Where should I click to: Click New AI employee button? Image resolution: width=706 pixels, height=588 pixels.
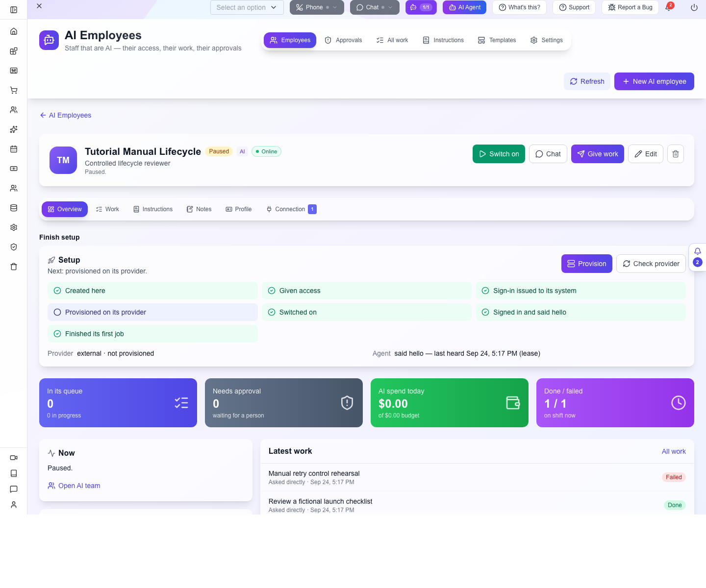pos(654,81)
